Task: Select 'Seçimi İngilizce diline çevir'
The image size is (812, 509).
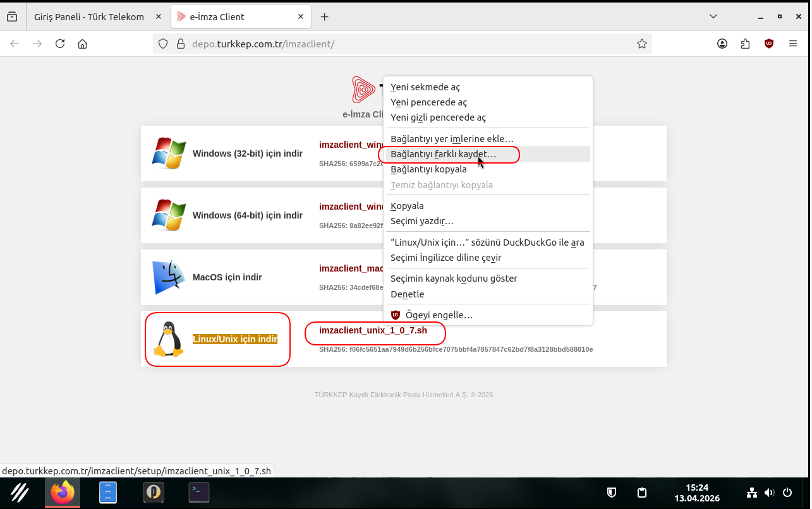Action: (488, 258)
